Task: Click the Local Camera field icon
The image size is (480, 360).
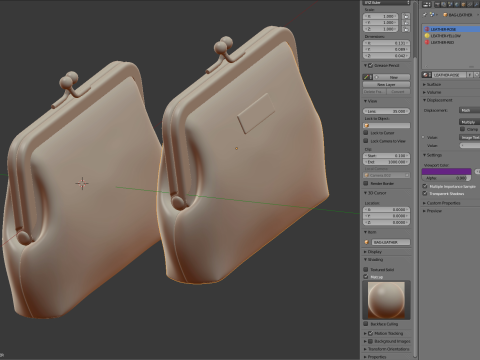Action: point(367,175)
